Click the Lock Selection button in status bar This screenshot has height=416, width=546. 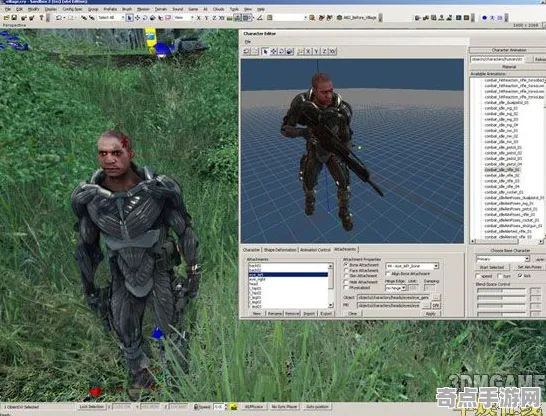(x=91, y=407)
